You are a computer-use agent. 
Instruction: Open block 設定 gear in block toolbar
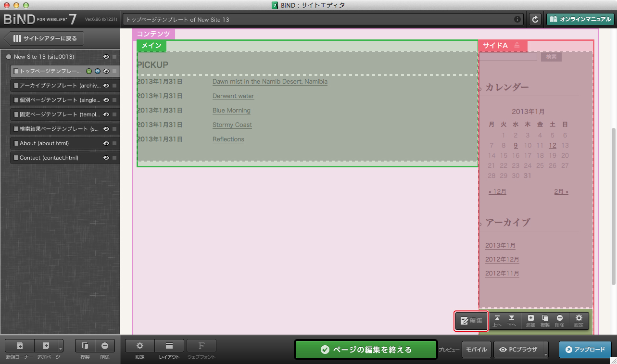579,321
